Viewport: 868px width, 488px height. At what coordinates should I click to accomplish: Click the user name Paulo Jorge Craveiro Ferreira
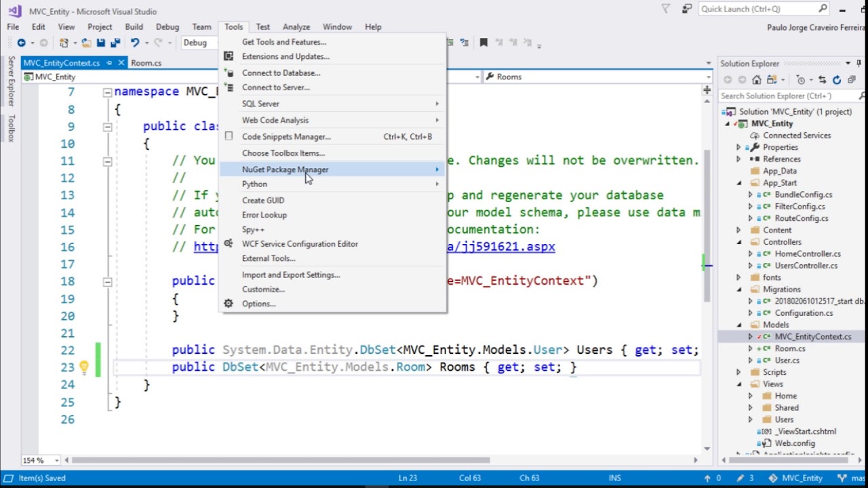click(814, 27)
